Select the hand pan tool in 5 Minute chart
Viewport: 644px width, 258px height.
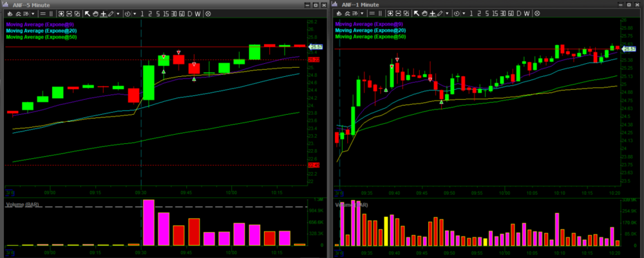[95, 13]
